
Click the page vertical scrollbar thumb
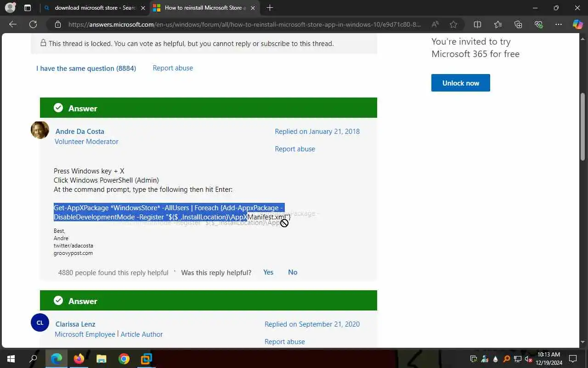[583, 126]
